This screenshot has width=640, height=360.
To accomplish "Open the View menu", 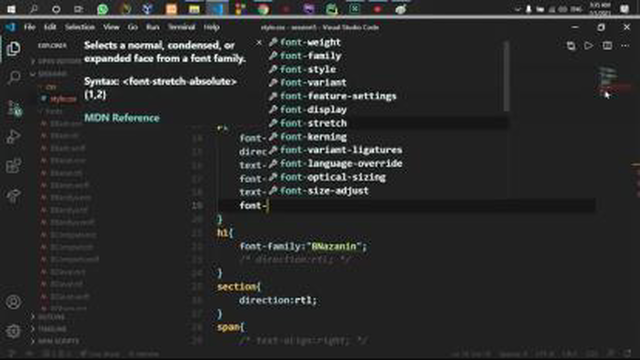I will tap(111, 27).
